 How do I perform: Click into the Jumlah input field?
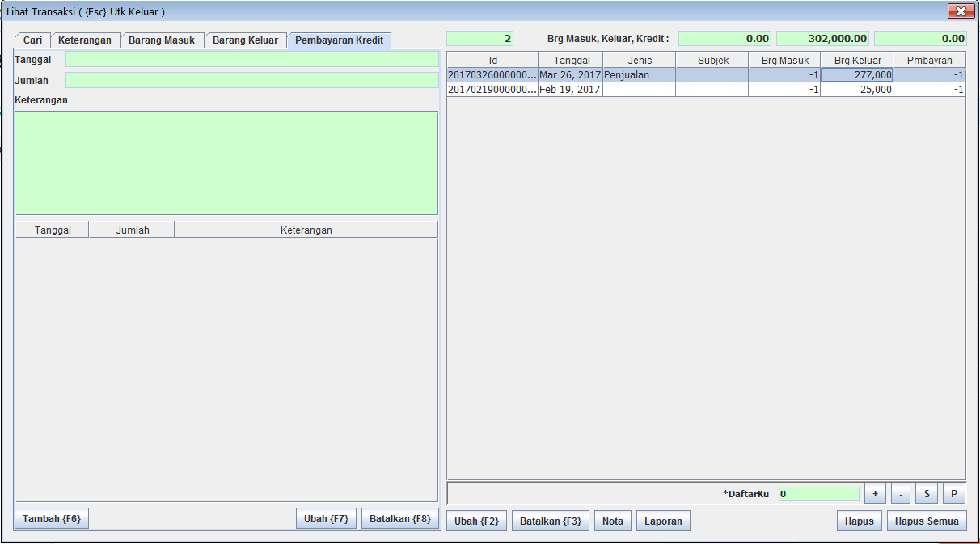pyautogui.click(x=251, y=80)
